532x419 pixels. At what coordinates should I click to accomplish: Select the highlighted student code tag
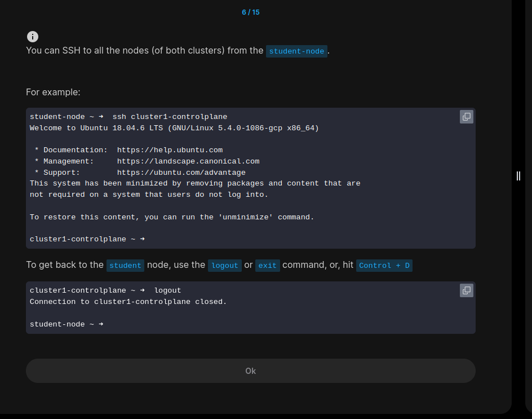[125, 266]
